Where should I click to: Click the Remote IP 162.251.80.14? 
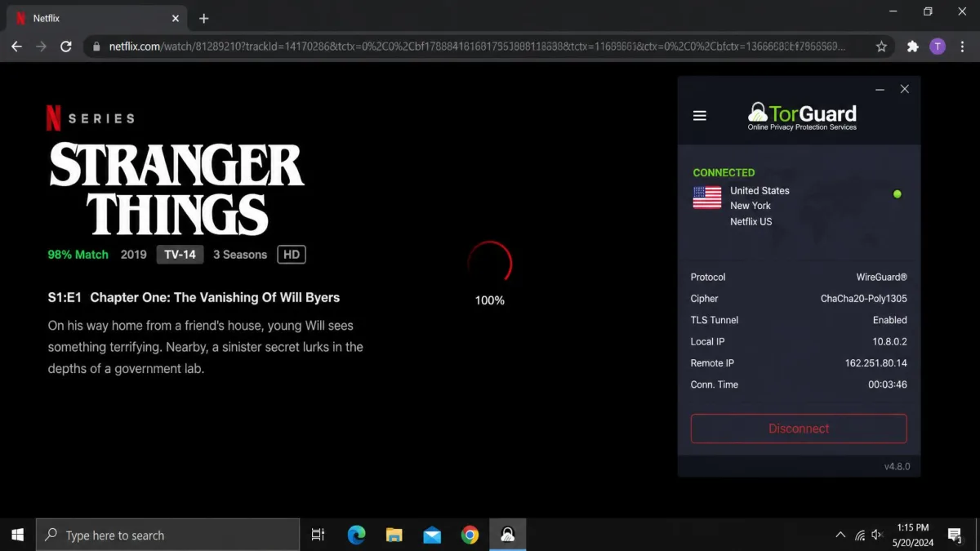pyautogui.click(x=876, y=363)
